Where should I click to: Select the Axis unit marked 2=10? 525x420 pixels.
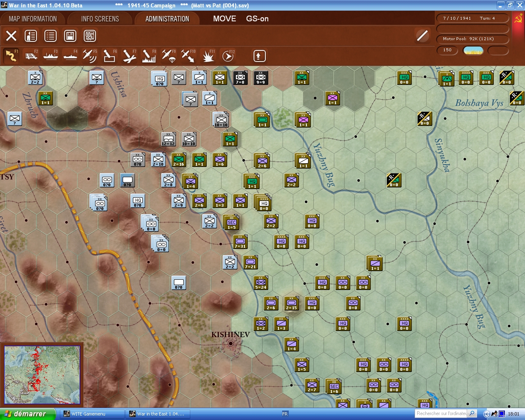(x=158, y=160)
